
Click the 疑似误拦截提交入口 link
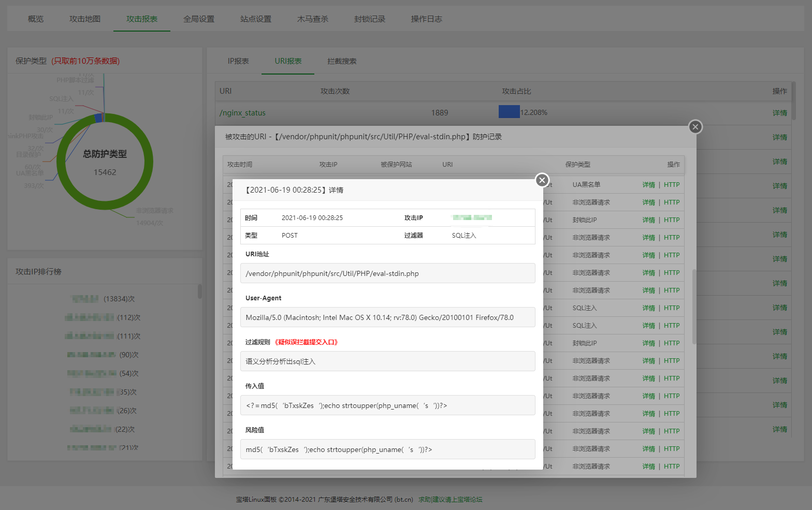click(x=306, y=342)
